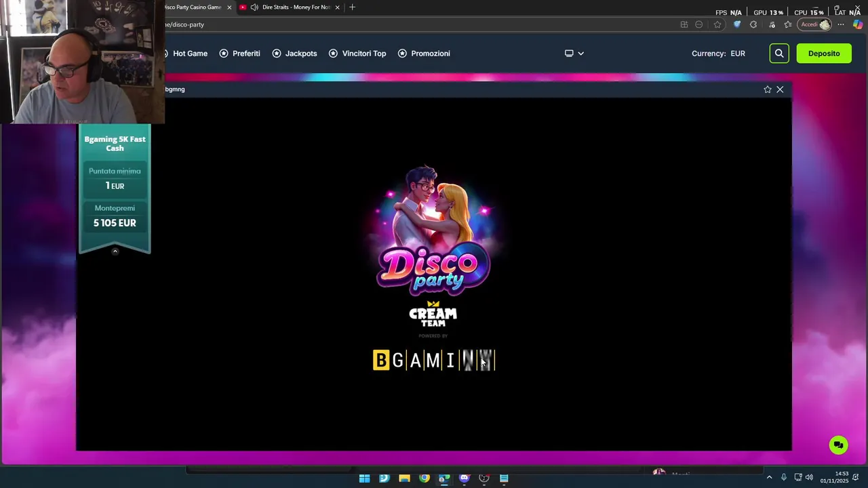Close the Dire Straits browser tab

point(337,7)
